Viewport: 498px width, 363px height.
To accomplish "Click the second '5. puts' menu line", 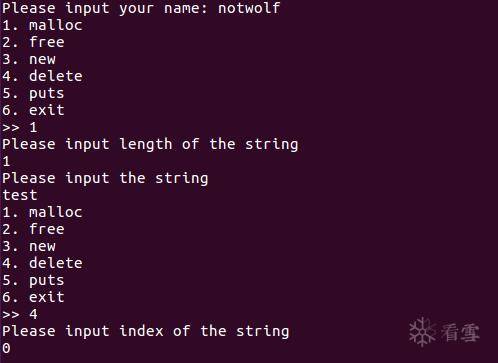I will tap(33, 280).
